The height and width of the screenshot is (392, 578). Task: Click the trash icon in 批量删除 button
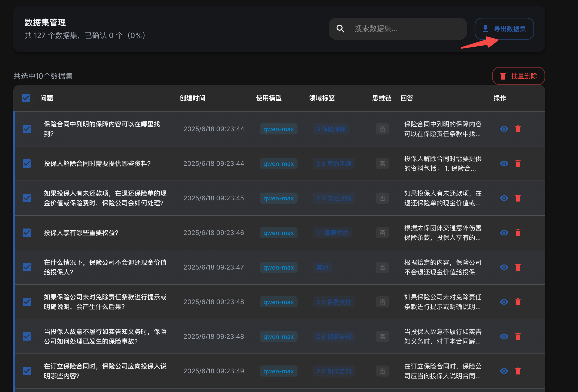point(503,76)
